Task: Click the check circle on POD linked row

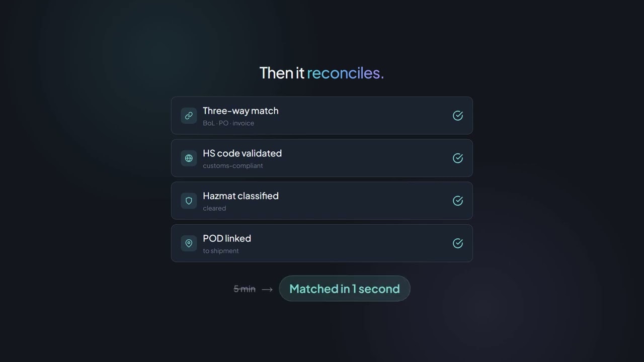Action: pos(458,243)
